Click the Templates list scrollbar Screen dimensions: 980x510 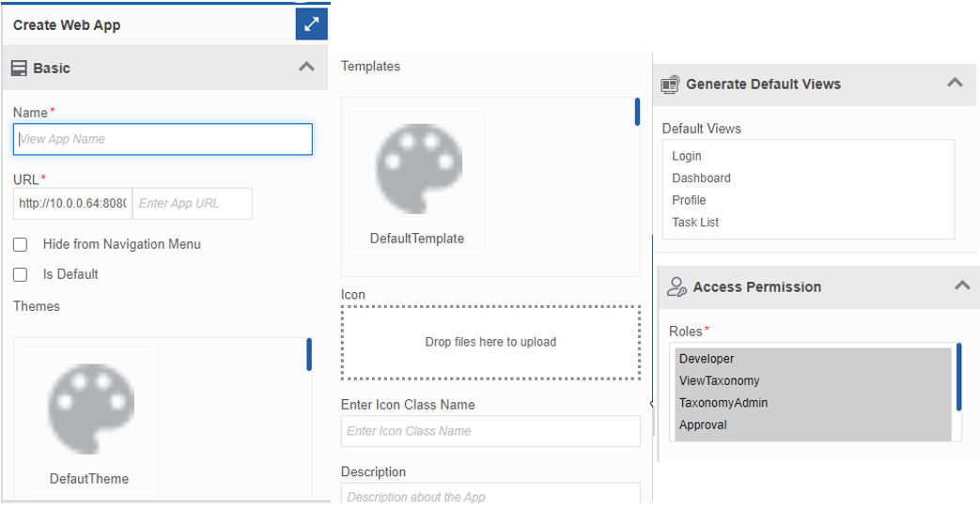(637, 111)
